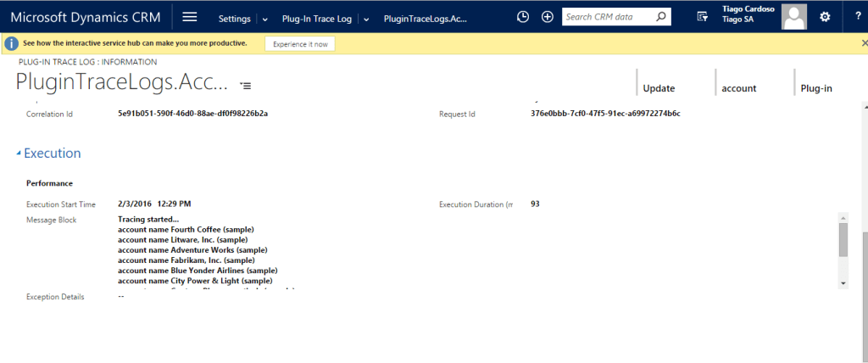Click the account header field
The height and width of the screenshot is (363, 868).
pyautogui.click(x=739, y=88)
